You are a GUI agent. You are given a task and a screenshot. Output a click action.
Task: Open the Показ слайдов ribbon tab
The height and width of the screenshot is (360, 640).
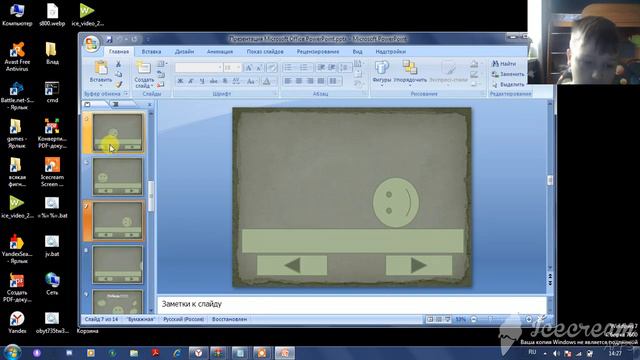pyautogui.click(x=265, y=52)
